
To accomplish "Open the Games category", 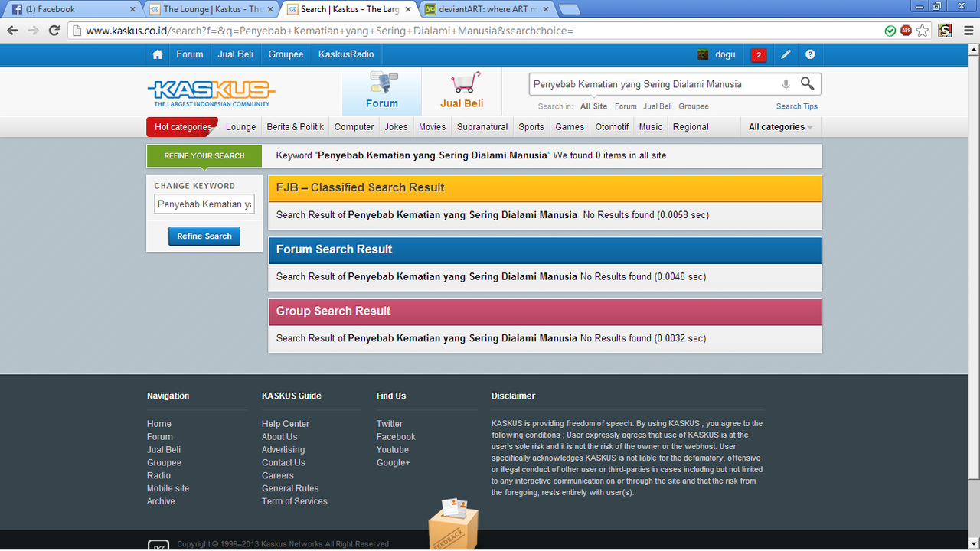I will coord(570,127).
